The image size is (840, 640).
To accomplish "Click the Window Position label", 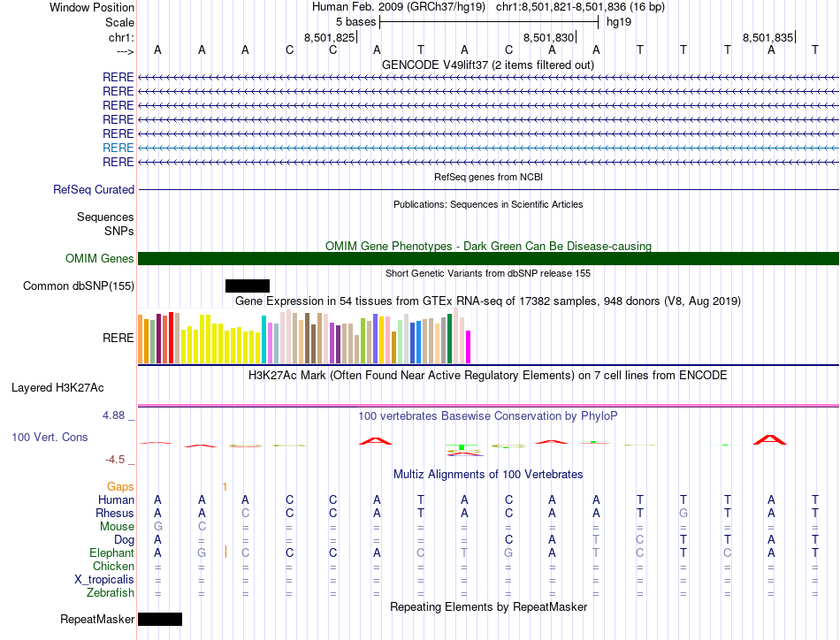I will 92,7.
